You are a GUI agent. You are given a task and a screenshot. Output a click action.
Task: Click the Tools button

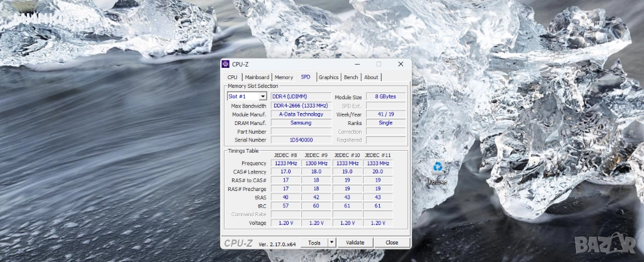click(314, 242)
